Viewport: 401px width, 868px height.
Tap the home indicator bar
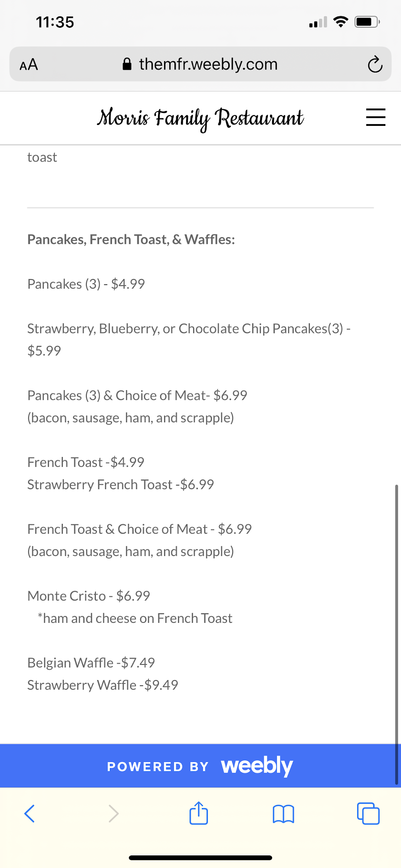pyautogui.click(x=200, y=858)
